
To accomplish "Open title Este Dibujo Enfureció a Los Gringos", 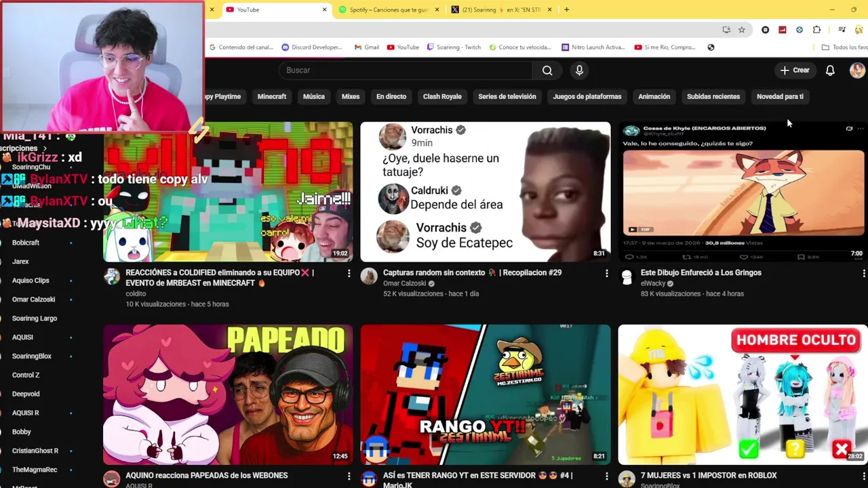I will coord(701,273).
